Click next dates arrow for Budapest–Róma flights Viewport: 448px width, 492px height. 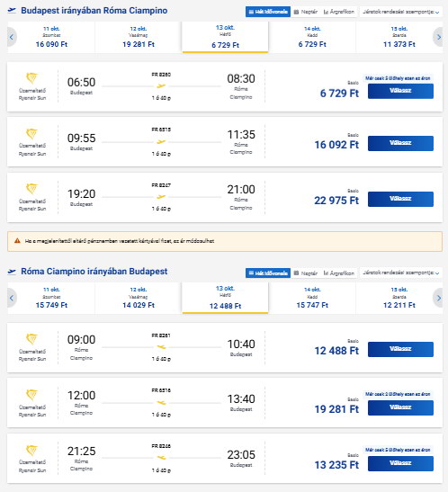(x=439, y=38)
